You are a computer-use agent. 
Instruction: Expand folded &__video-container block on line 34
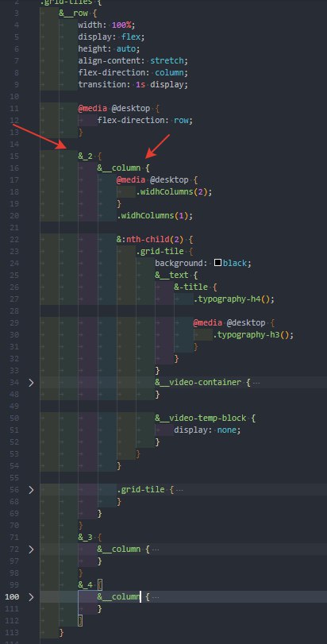(x=31, y=383)
